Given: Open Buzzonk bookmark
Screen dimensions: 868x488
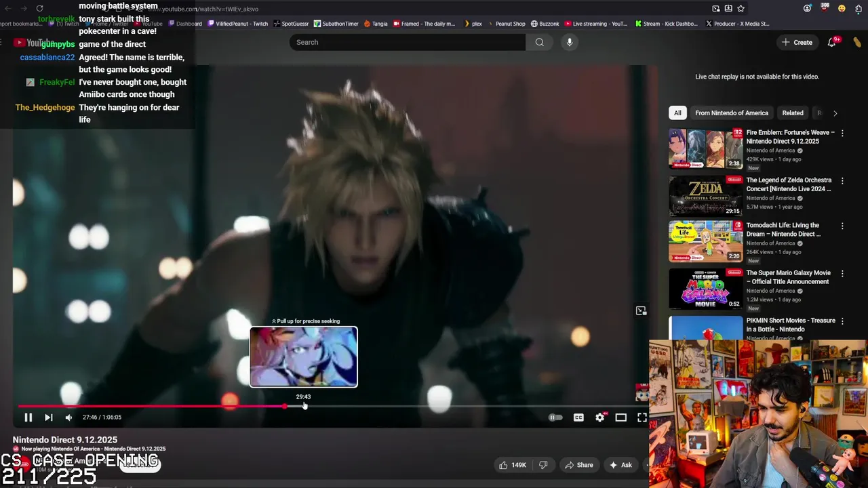Looking at the screenshot, I should point(545,24).
